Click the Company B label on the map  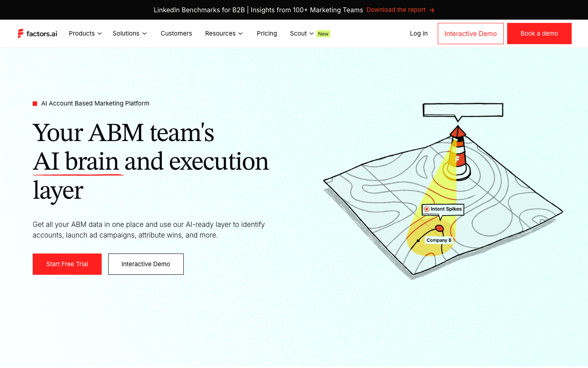coord(439,240)
